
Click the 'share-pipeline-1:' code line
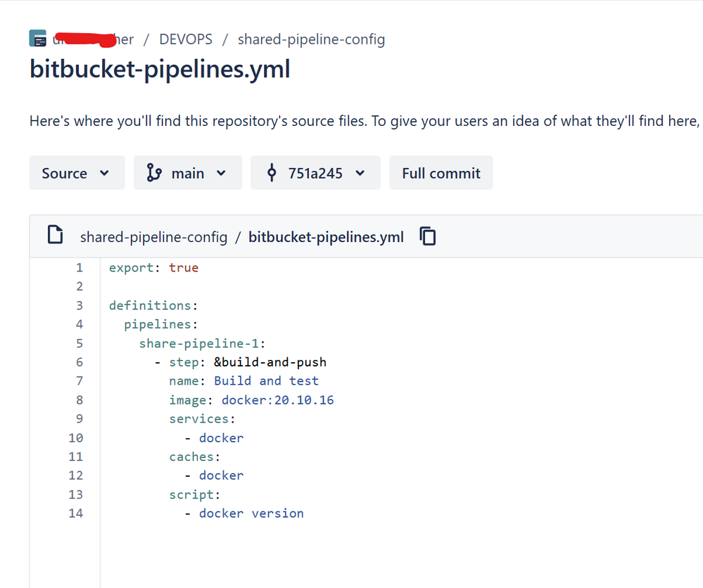[x=202, y=343]
